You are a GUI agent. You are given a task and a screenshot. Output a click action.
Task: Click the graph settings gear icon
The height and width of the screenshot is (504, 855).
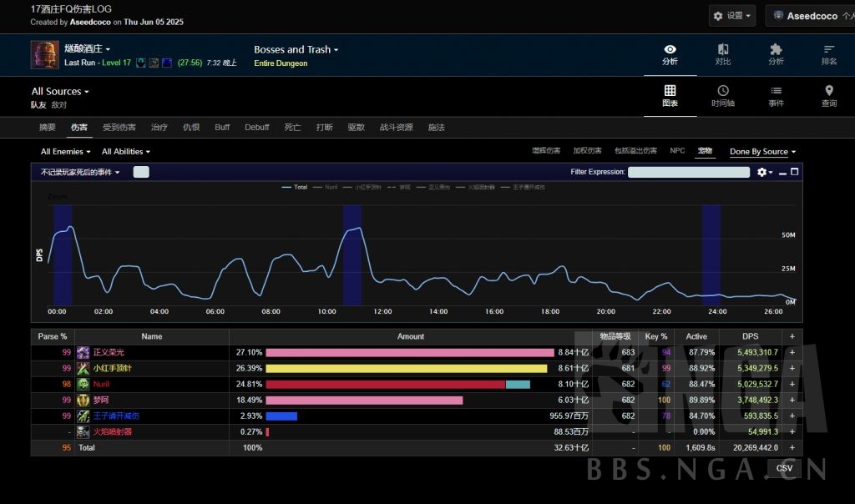[x=761, y=172]
